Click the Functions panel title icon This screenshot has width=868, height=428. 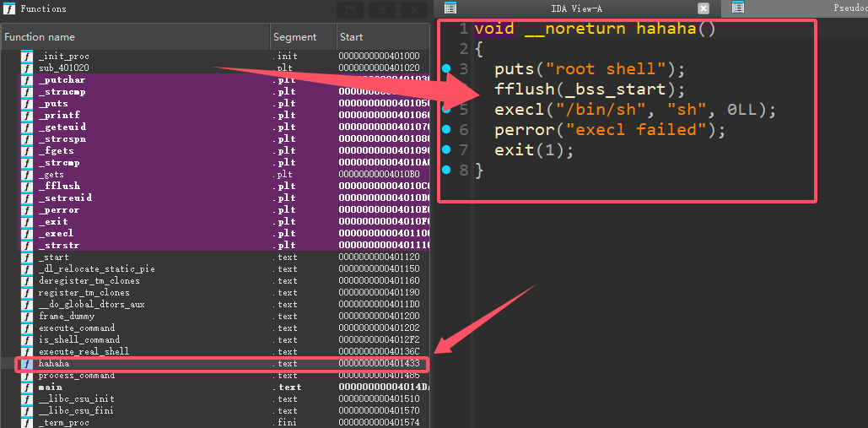pyautogui.click(x=8, y=8)
